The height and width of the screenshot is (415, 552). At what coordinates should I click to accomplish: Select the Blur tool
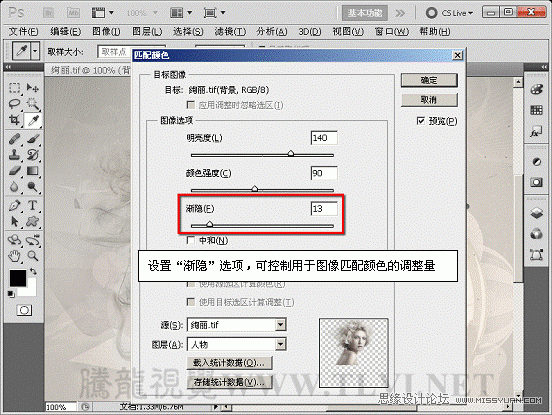[x=14, y=187]
